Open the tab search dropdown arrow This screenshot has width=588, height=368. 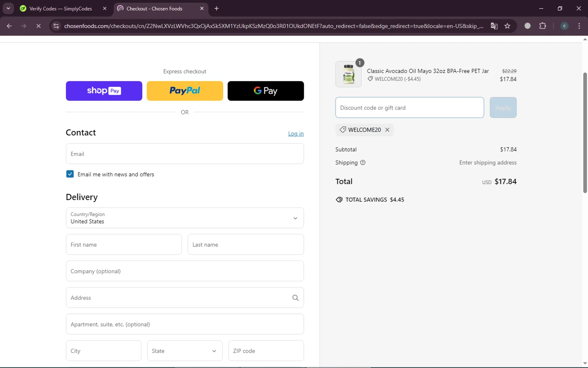click(8, 8)
